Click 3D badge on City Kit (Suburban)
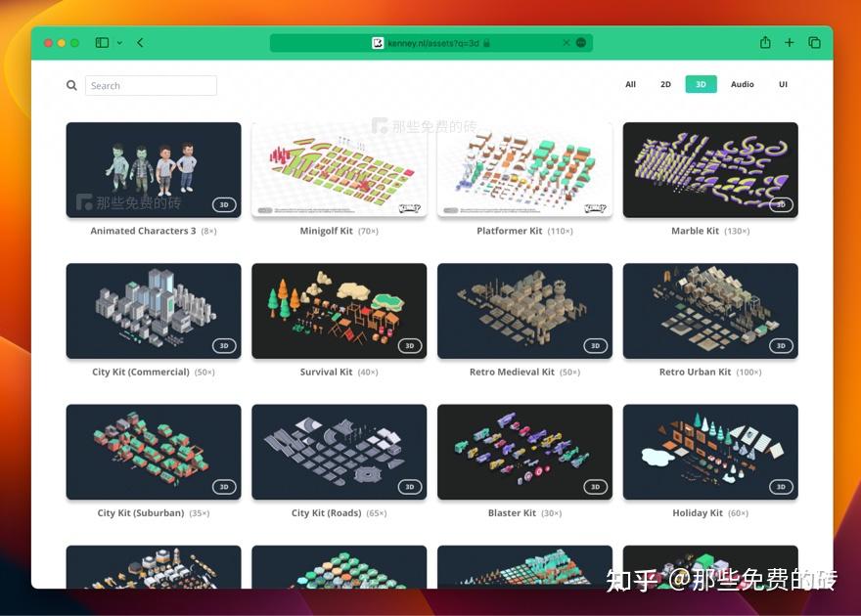 click(224, 487)
